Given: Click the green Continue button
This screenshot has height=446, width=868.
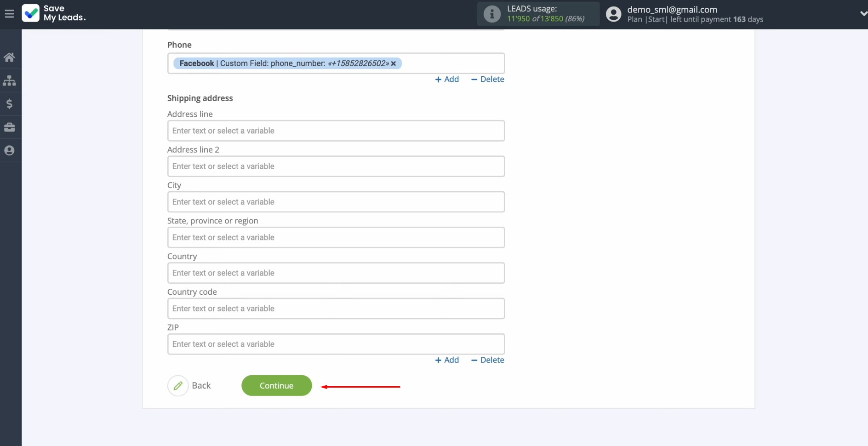Looking at the screenshot, I should coord(277,385).
